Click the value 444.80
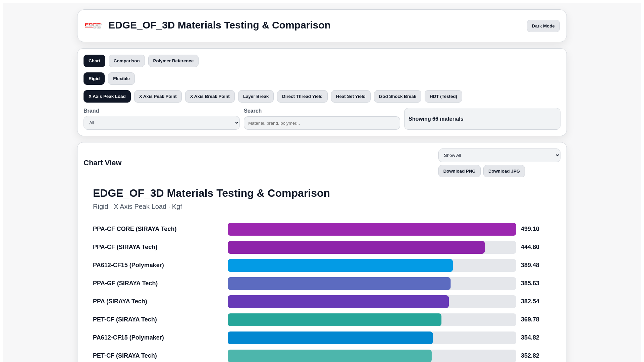 coord(530,247)
